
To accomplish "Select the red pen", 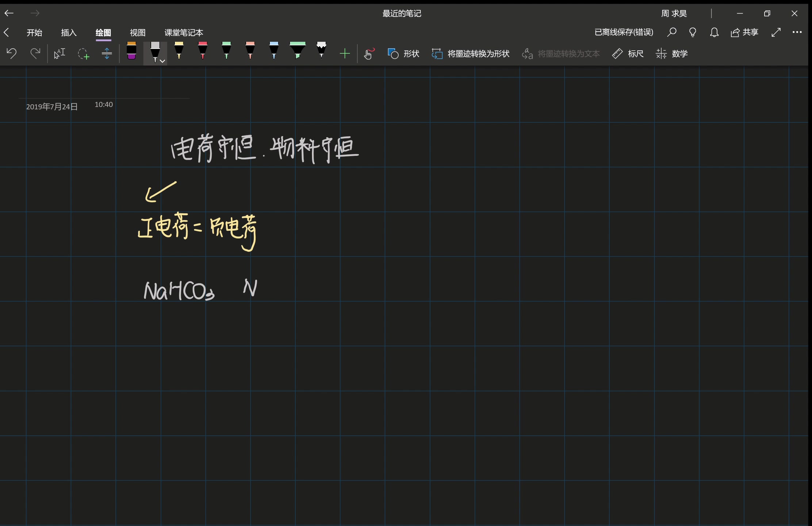I will click(203, 50).
